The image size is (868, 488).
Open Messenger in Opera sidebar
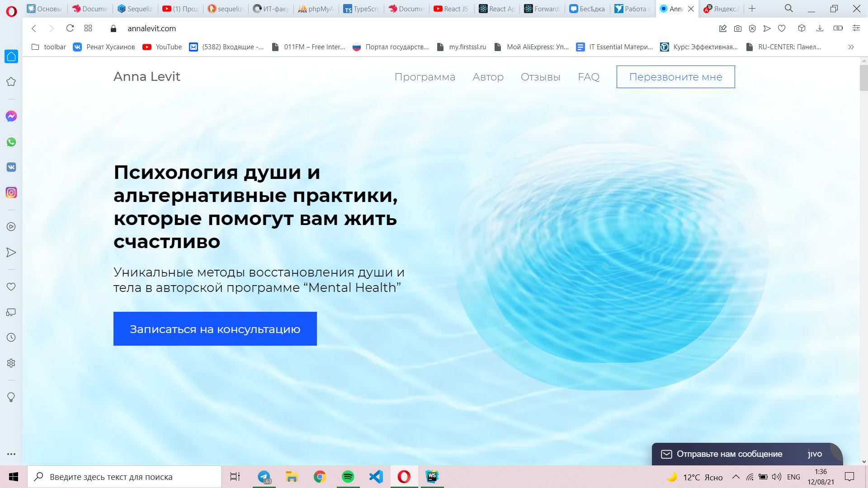coord(11,117)
